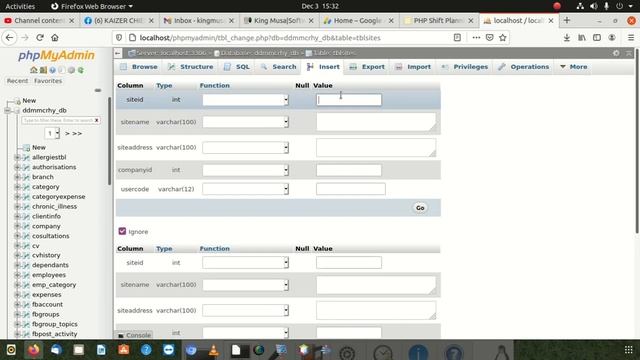Show applications grid icon
Viewport: 640px width, 360px height.
tap(629, 350)
